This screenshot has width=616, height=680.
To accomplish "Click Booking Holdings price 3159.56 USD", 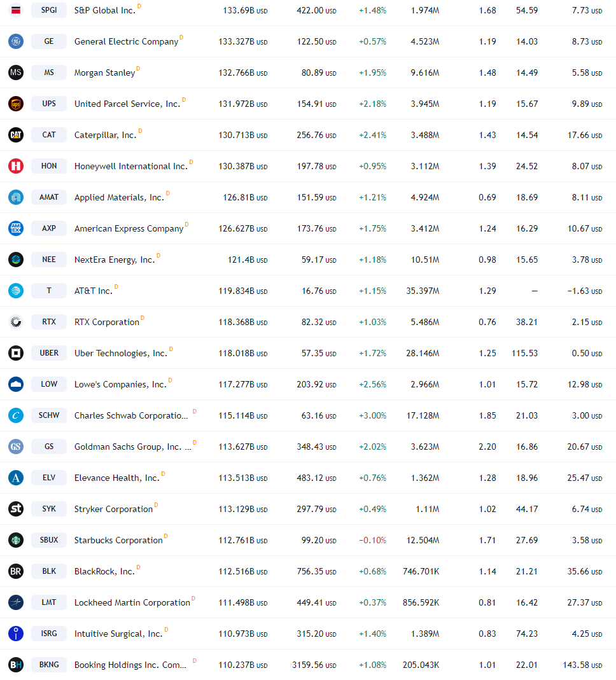I will [x=314, y=665].
